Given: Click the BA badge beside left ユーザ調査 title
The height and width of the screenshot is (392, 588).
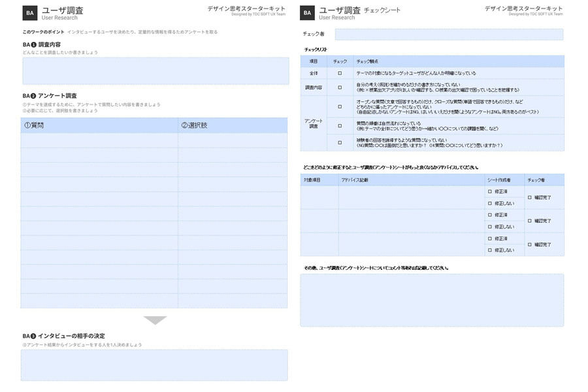Looking at the screenshot, I should point(29,13).
